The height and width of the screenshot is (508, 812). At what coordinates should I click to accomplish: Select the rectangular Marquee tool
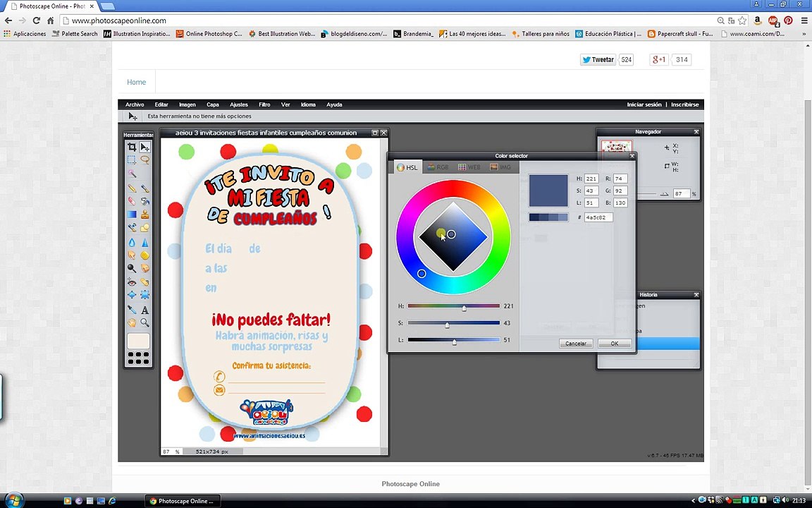tap(132, 160)
